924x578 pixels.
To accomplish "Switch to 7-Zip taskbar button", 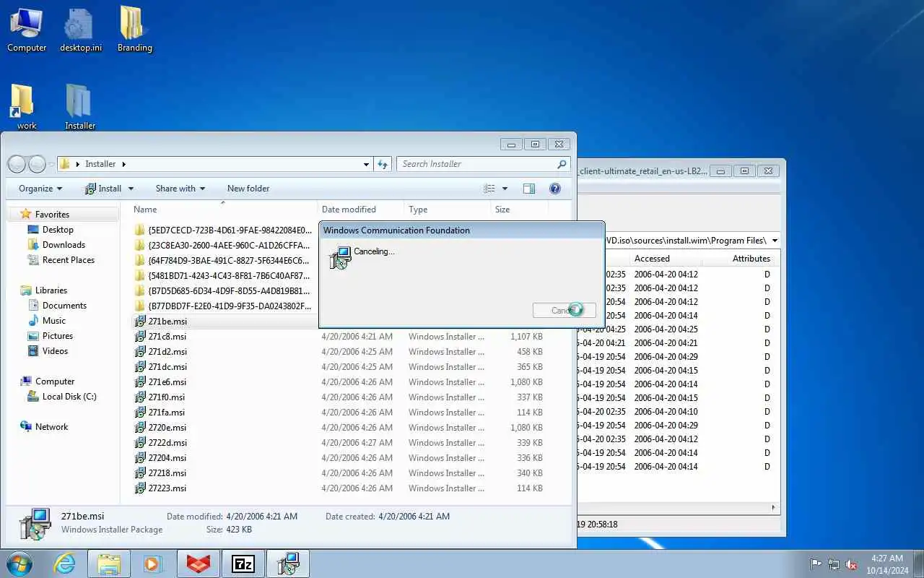I will pos(243,564).
